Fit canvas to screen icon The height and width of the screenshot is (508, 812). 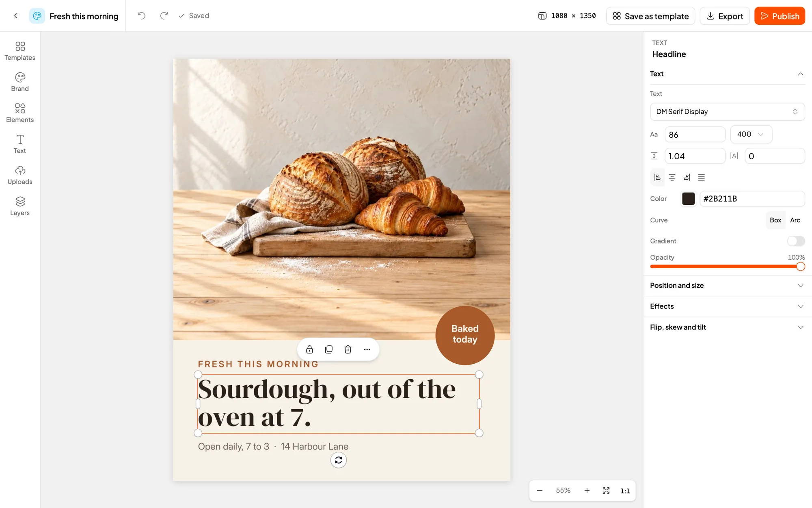coord(606,491)
